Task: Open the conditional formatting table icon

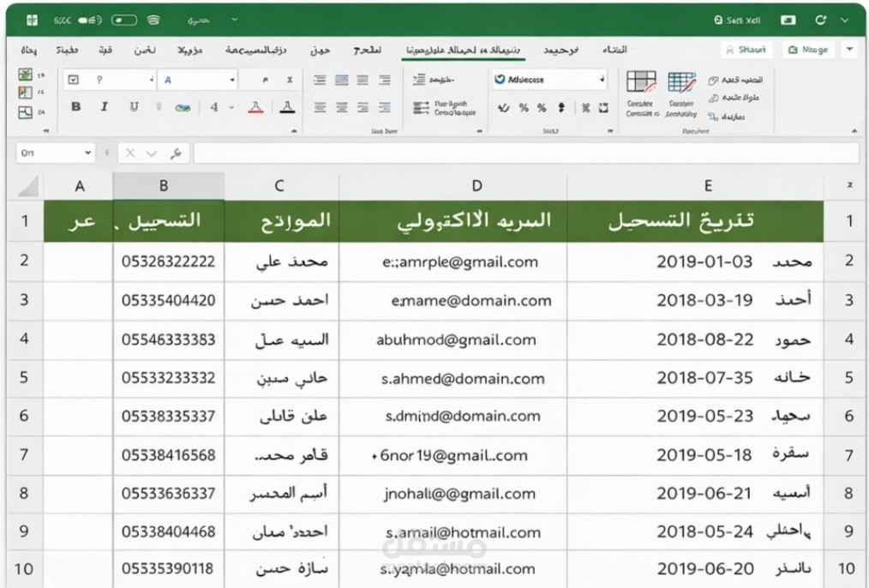Action: pos(641,84)
